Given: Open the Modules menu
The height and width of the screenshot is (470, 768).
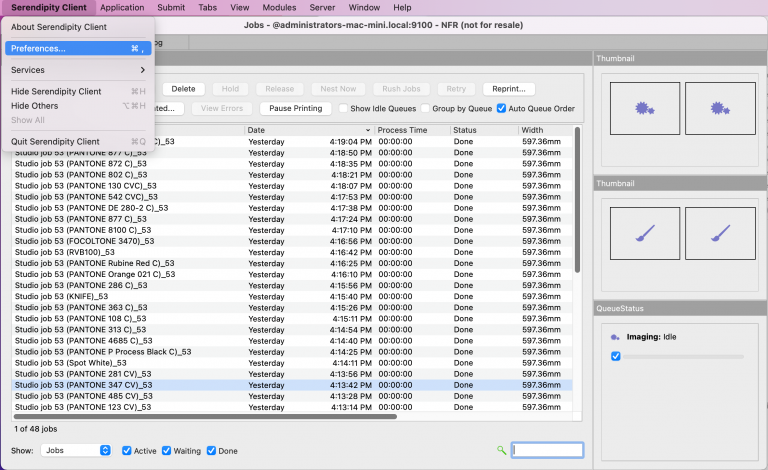Looking at the screenshot, I should (x=279, y=7).
